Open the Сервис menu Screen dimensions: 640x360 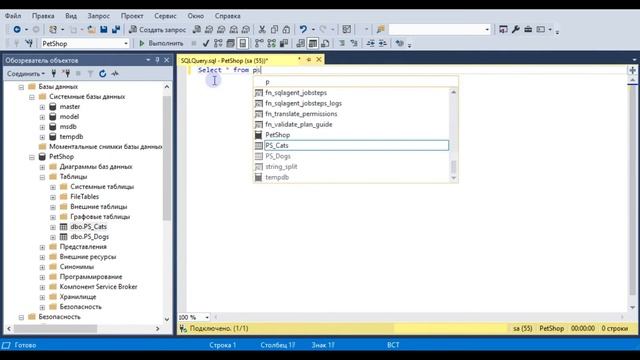pos(165,16)
